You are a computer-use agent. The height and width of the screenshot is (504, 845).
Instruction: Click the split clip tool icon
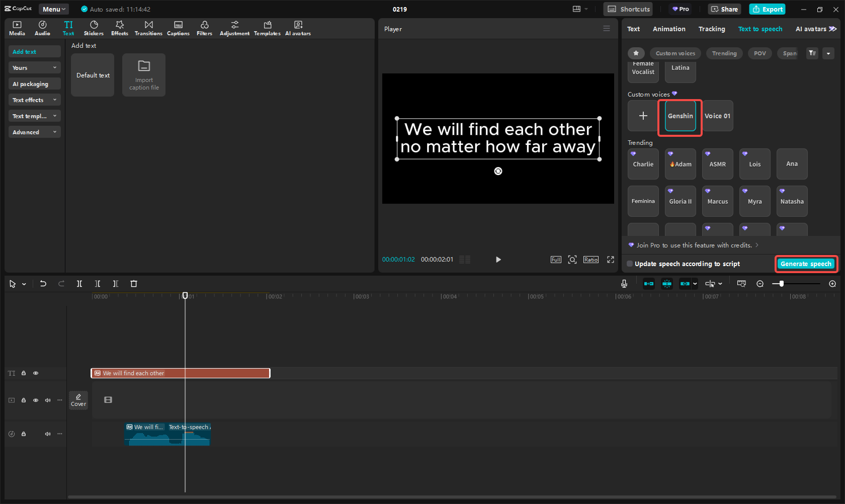[x=79, y=284]
